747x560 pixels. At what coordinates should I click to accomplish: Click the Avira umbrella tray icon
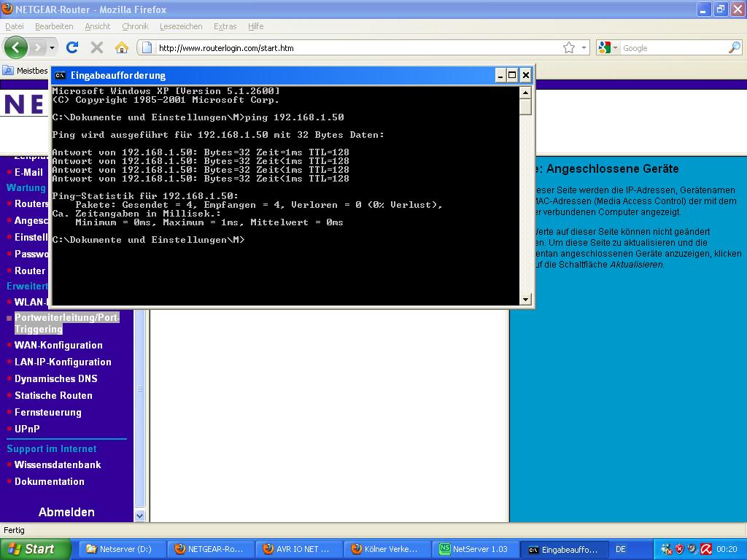tap(706, 549)
